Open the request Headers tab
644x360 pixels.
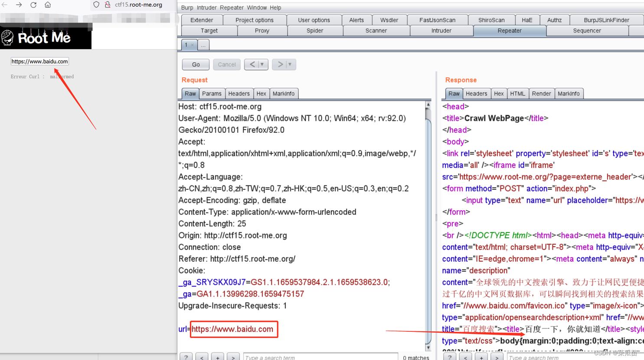239,93
